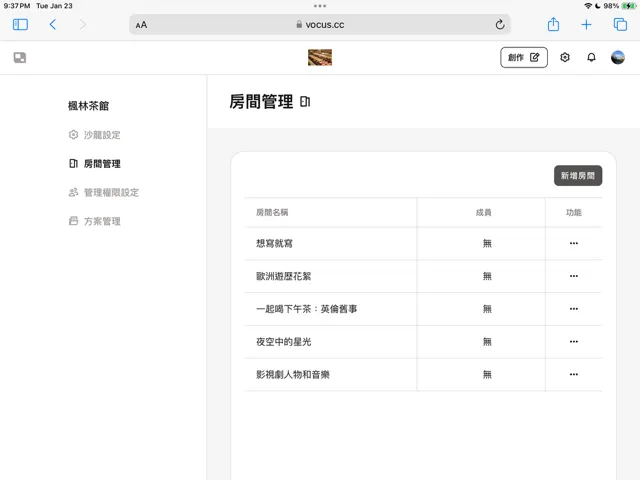Select room name 影視劇人物和音樂

293,375
